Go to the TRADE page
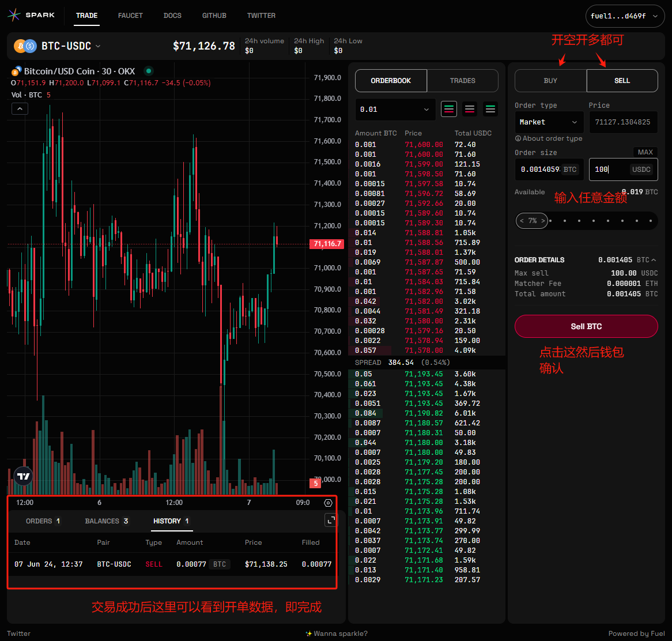 coord(86,16)
